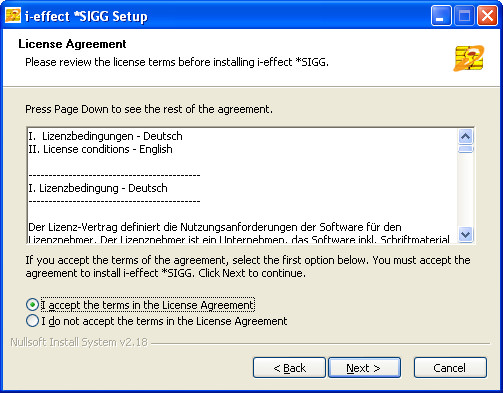The width and height of the screenshot is (503, 393).
Task: Cancel the setup wizard
Action: [450, 368]
